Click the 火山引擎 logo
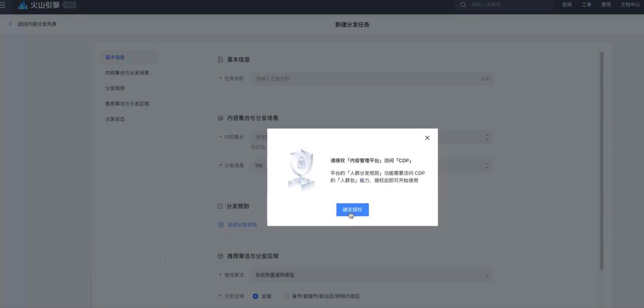 point(38,5)
